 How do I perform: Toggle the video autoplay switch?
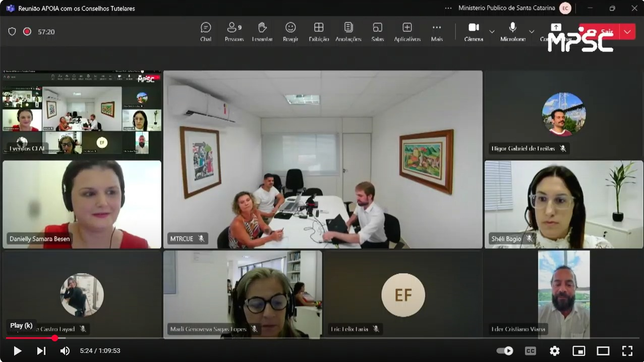click(x=505, y=351)
